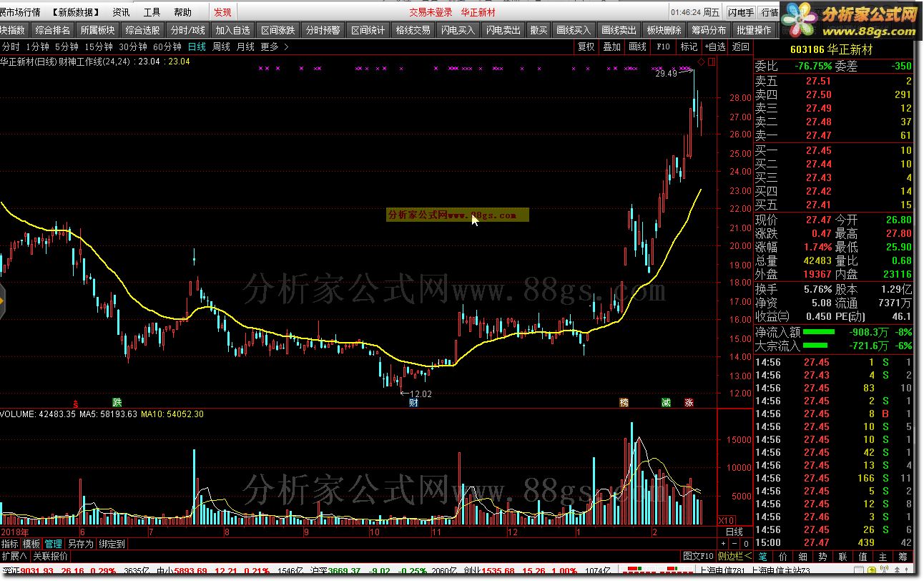This screenshot has height=581, width=924.
Task: Click the 跌 marker on the chart
Action: 117,402
